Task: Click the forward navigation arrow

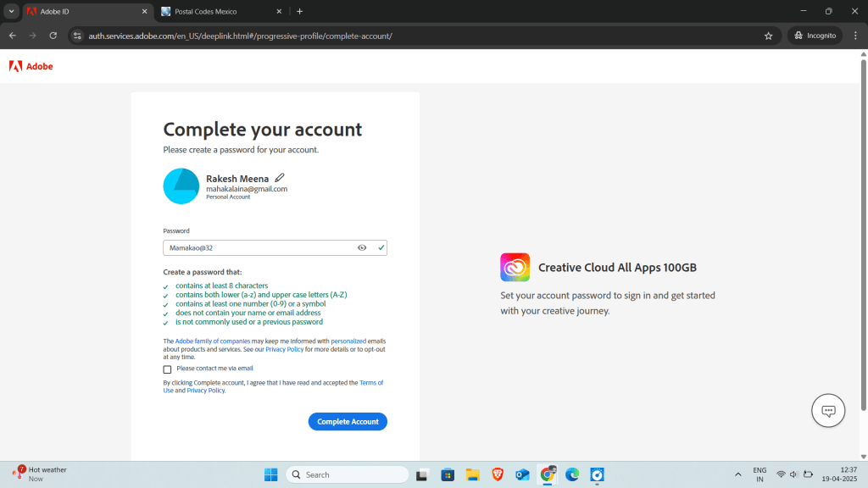Action: click(33, 36)
